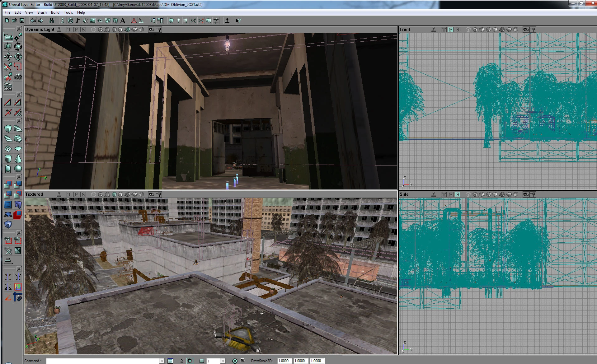Screen dimensions: 597x364
Task: Build a Cone brush
Action: (x=18, y=158)
